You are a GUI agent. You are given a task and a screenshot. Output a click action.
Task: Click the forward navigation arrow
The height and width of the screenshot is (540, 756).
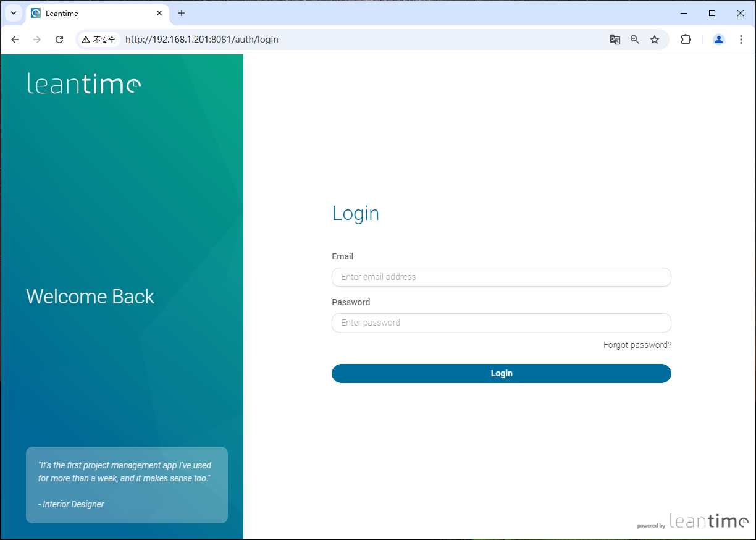37,40
